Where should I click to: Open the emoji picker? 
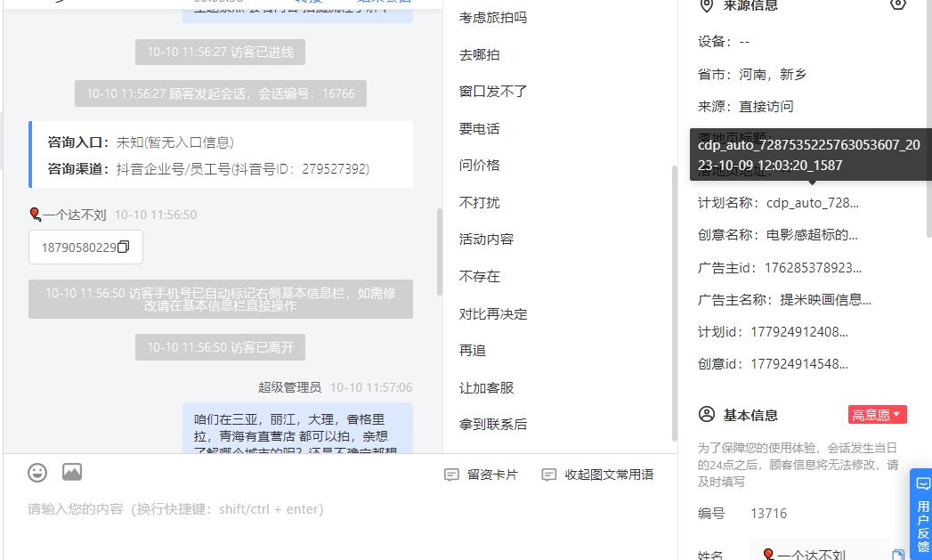[x=37, y=473]
